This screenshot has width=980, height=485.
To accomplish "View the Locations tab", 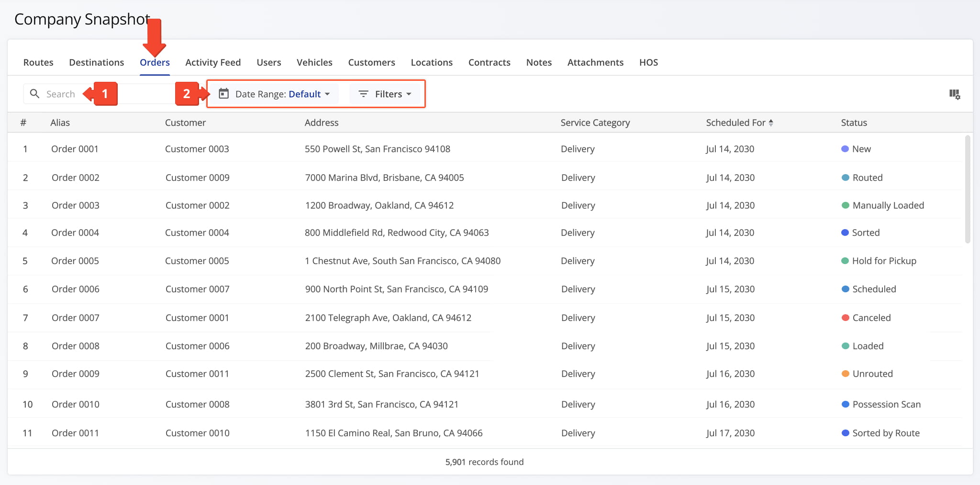I will tap(432, 62).
